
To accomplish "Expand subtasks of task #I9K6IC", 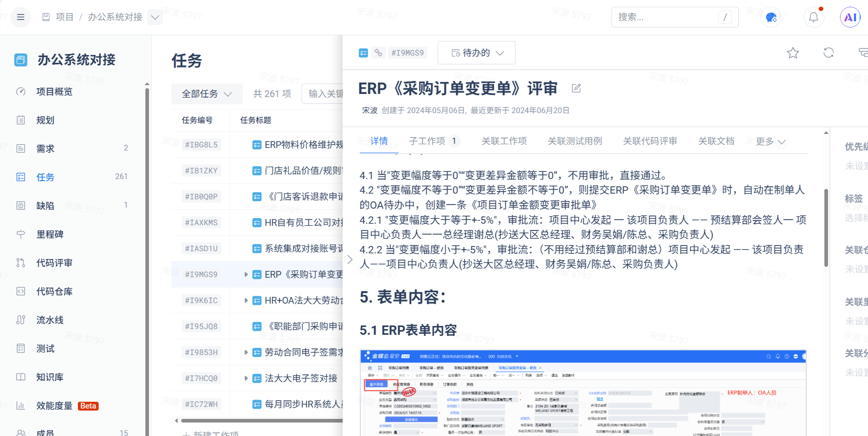I will [246, 301].
